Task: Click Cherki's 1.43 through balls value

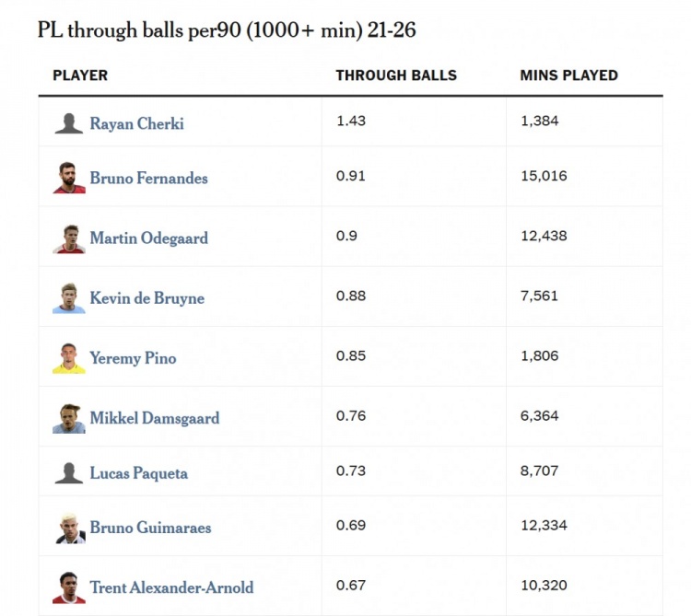Action: 351,121
